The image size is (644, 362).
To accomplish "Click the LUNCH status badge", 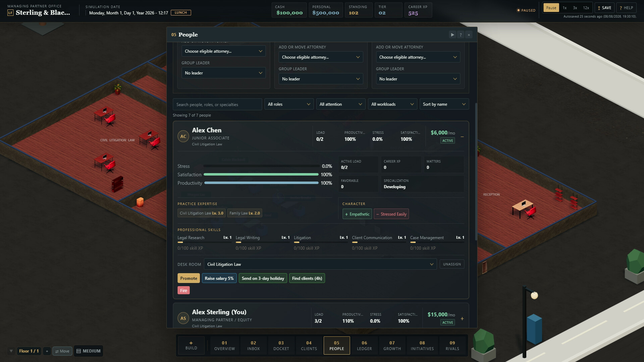I will [x=181, y=13].
